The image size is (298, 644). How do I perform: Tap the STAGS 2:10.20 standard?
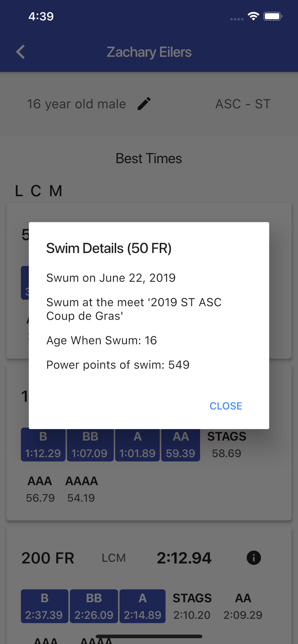pyautogui.click(x=192, y=606)
